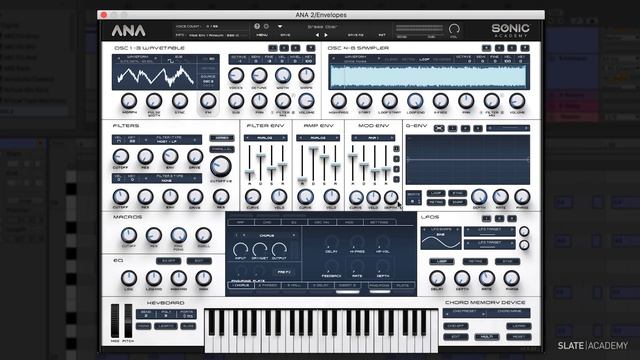Click the EQ EDIT button

(199, 260)
